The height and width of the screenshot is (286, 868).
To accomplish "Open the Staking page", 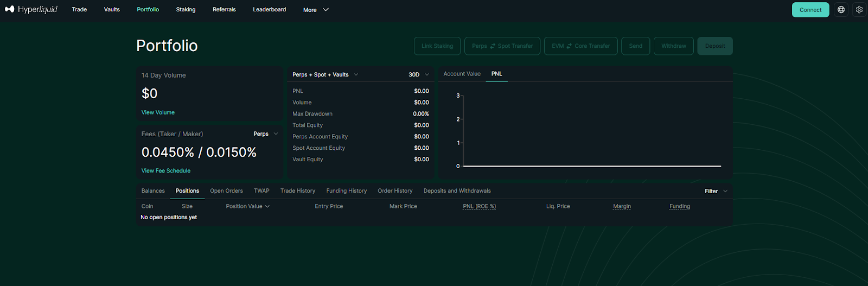I will click(x=186, y=10).
